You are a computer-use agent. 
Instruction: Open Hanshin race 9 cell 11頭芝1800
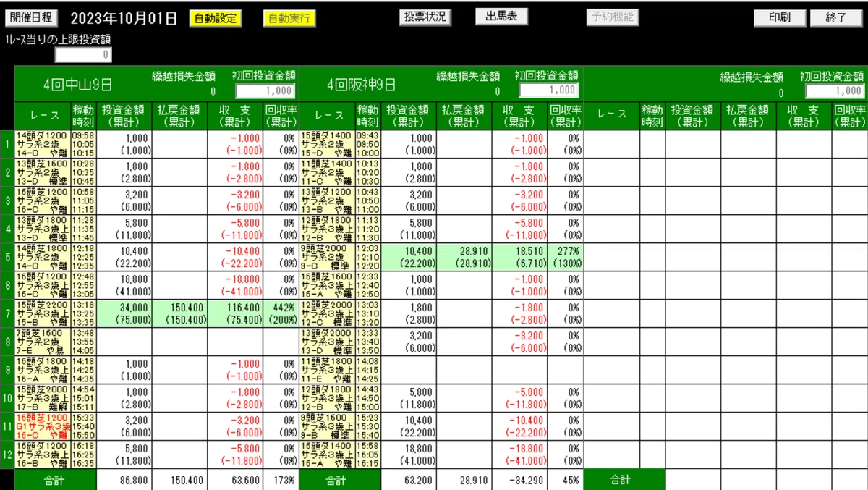tap(326, 370)
